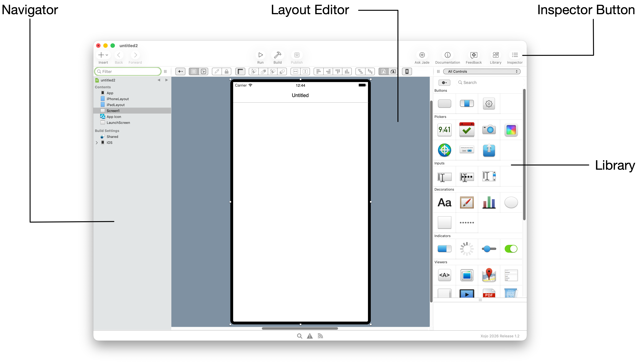Open the library gear options dropdown

[444, 83]
